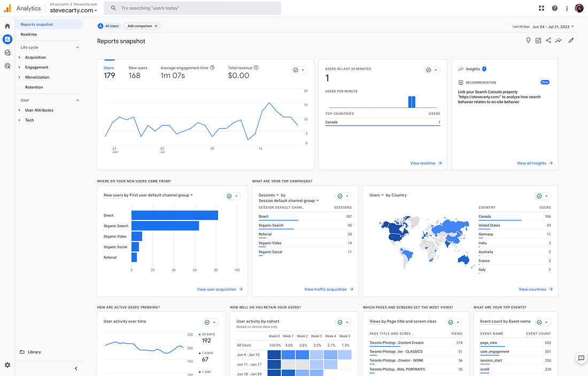Open the Advertising icon in left rail
588x376 pixels.
7,66
